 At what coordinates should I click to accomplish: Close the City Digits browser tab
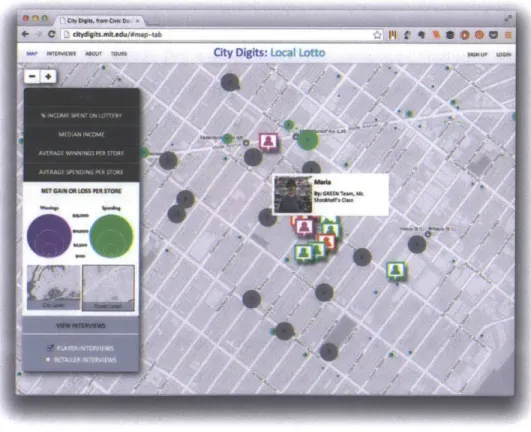tap(138, 21)
